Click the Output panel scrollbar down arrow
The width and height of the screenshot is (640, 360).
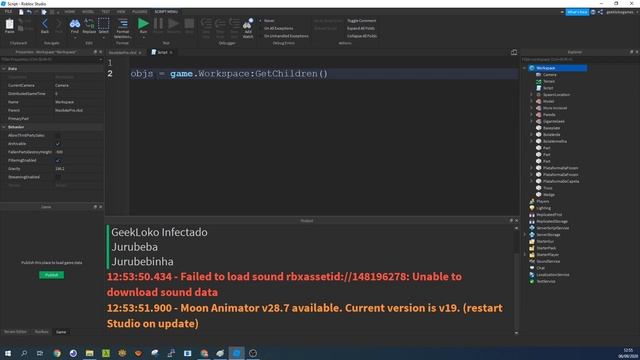tap(516, 333)
